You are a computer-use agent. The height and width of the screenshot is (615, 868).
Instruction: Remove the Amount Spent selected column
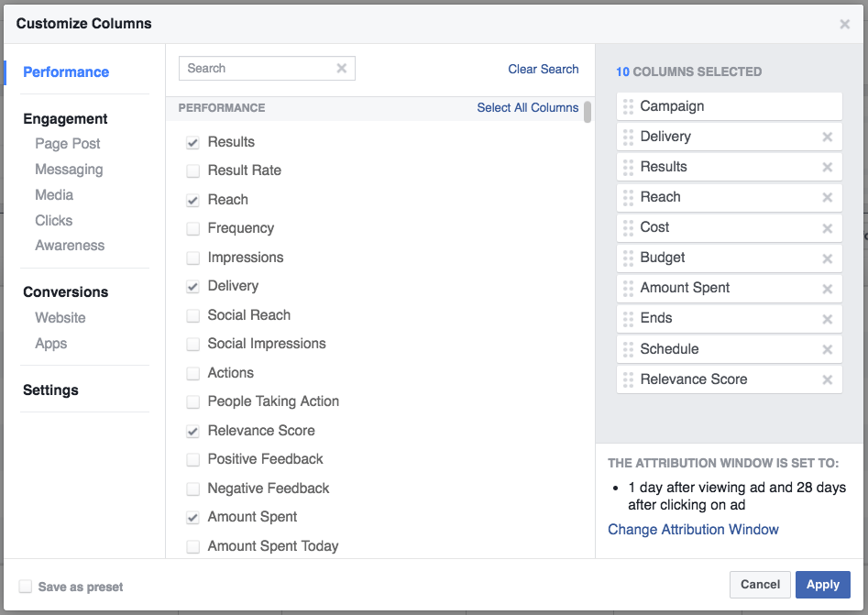(x=827, y=289)
